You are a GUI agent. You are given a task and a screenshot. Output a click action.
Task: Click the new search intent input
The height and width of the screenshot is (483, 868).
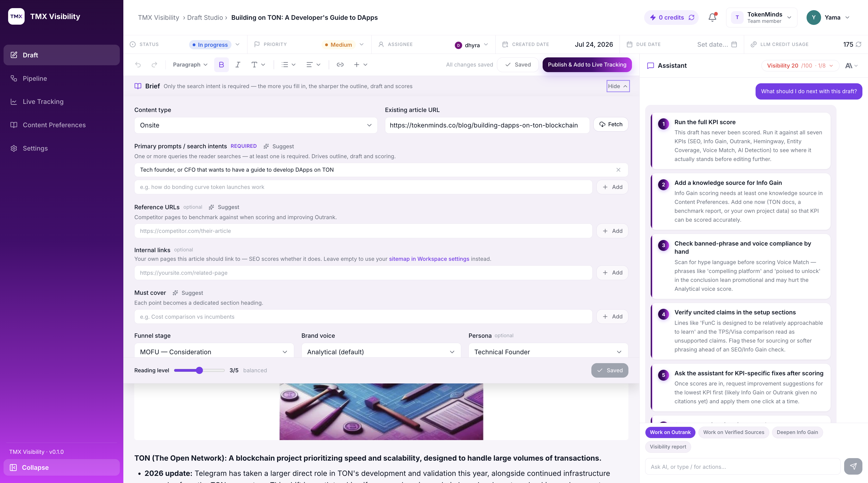tap(363, 187)
